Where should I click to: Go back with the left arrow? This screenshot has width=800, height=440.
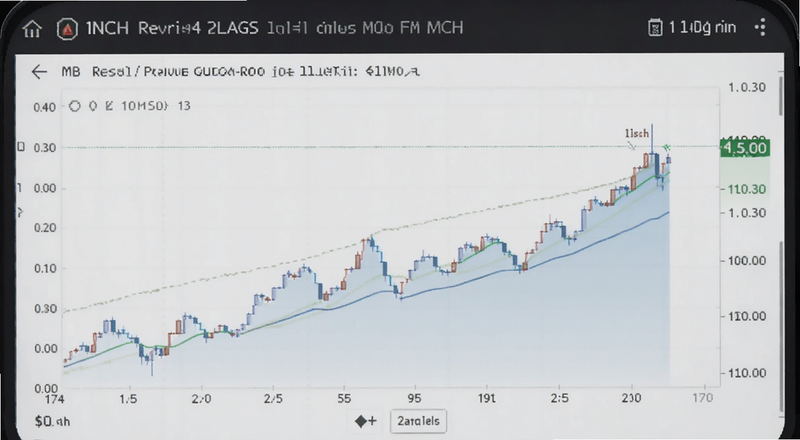pos(39,72)
